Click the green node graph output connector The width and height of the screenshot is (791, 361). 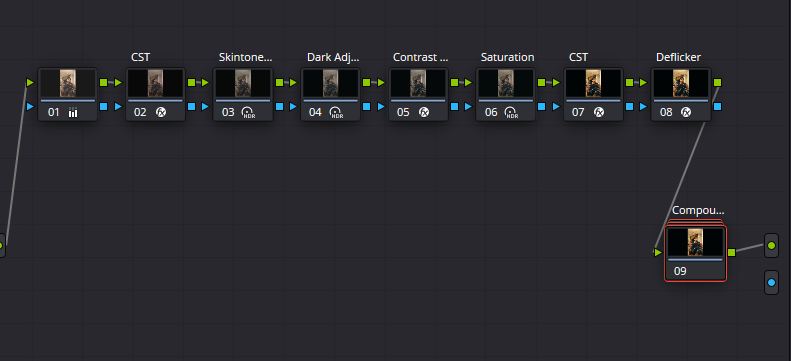click(771, 246)
